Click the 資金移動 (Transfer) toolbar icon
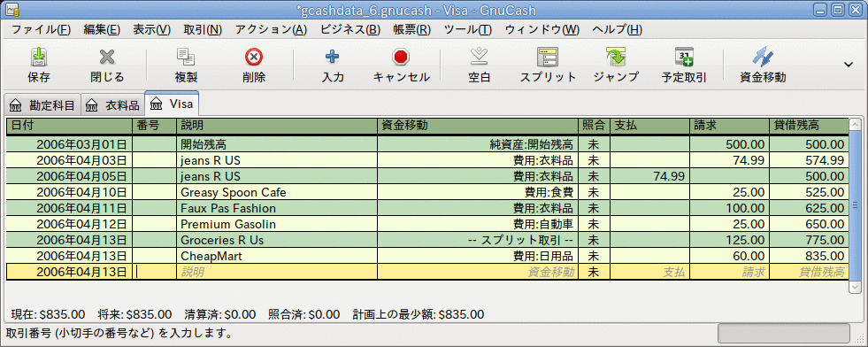 pyautogui.click(x=763, y=57)
